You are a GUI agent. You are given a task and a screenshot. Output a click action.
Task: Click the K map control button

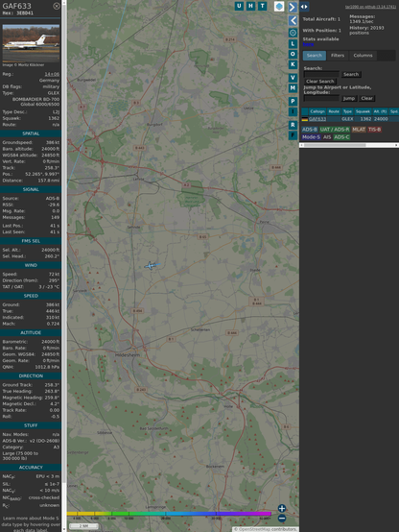293,64
